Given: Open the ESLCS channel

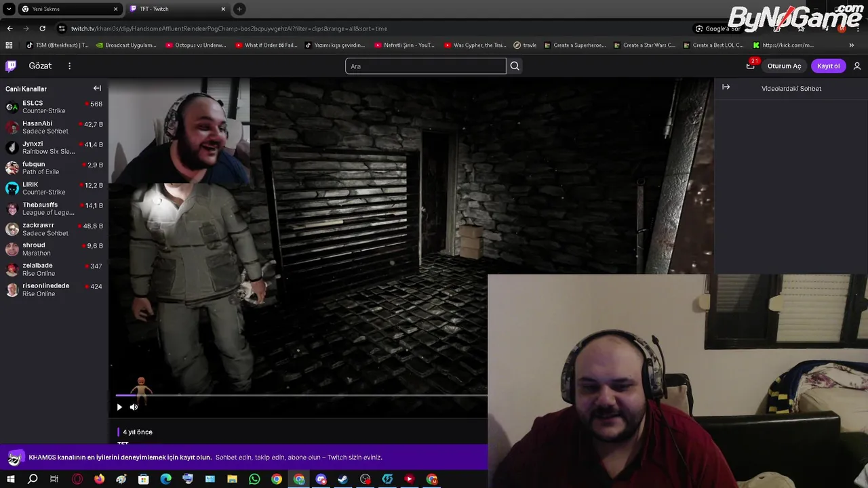Looking at the screenshot, I should tap(54, 107).
